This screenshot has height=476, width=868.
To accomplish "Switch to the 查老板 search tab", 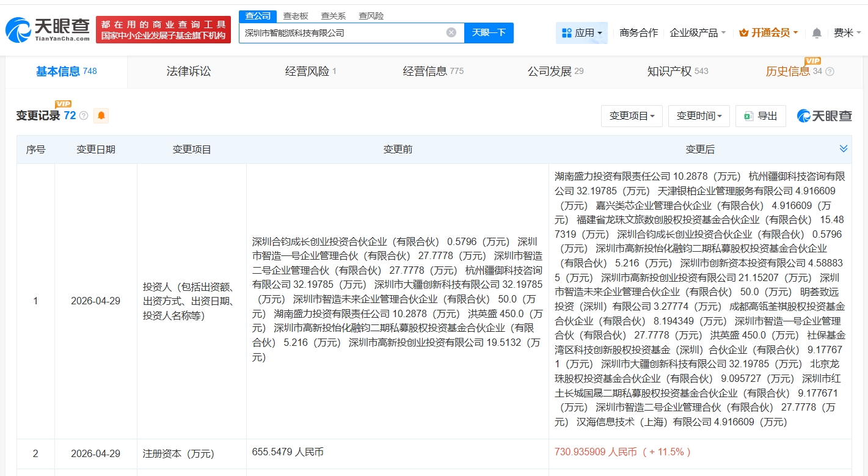I will point(296,16).
